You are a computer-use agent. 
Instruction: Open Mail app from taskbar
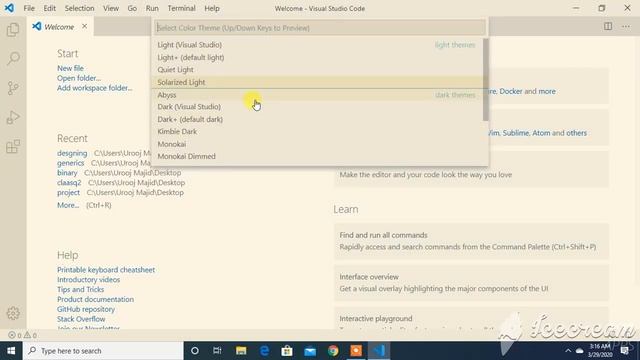tap(310, 351)
